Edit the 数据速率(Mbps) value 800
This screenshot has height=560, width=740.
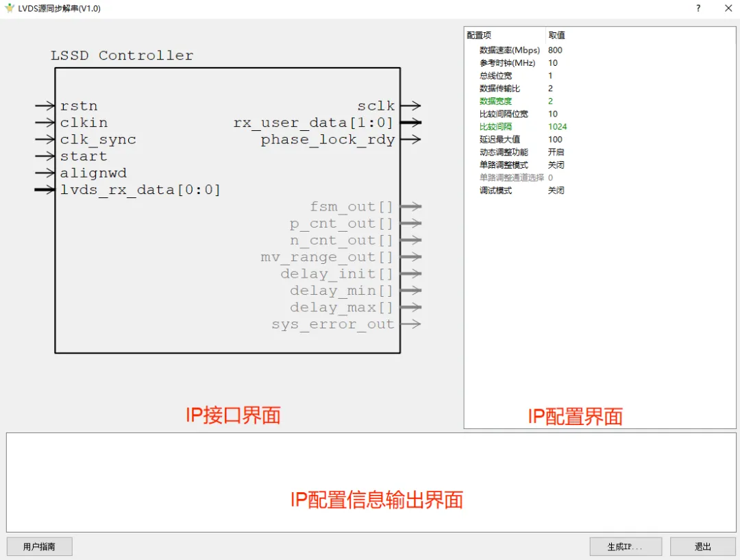[555, 51]
